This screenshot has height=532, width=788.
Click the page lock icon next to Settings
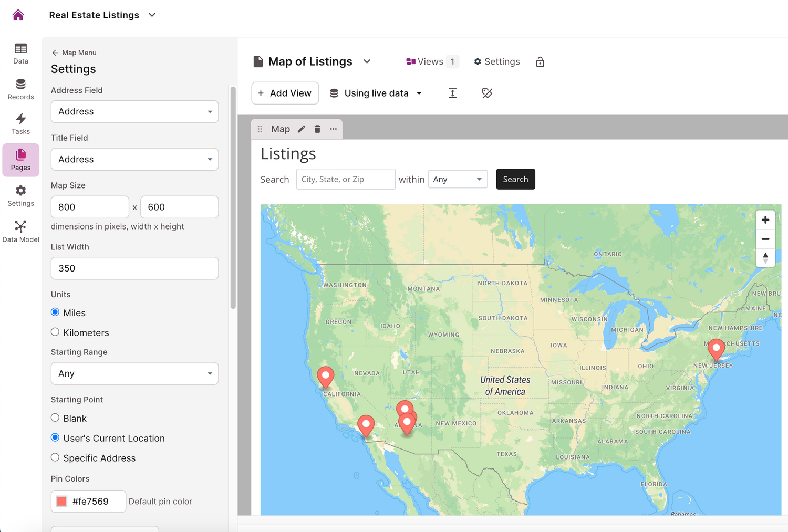[x=540, y=61]
